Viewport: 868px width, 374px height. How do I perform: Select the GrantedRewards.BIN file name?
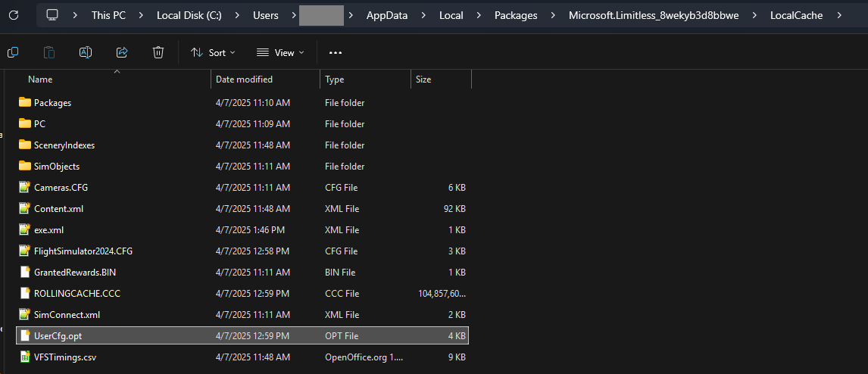[x=75, y=273]
